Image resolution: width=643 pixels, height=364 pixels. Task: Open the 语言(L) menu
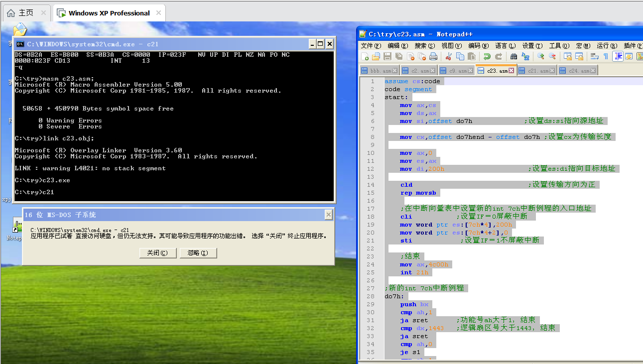[x=505, y=45]
